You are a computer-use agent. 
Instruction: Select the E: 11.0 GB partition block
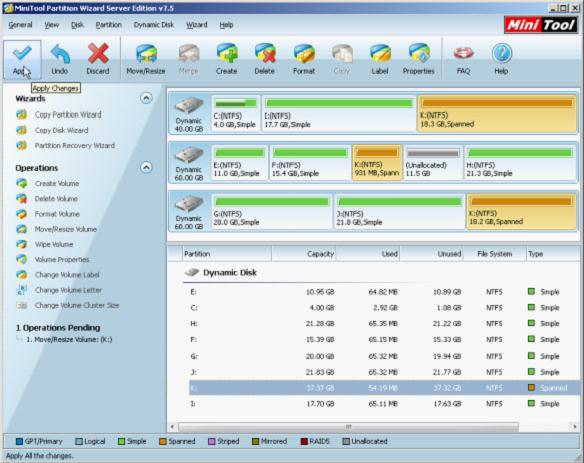(x=239, y=163)
